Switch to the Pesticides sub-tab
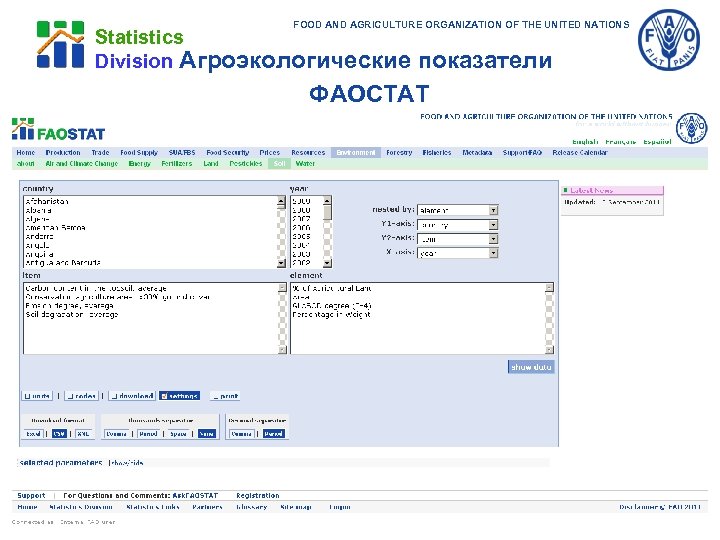This screenshot has width=720, height=540. [x=246, y=163]
